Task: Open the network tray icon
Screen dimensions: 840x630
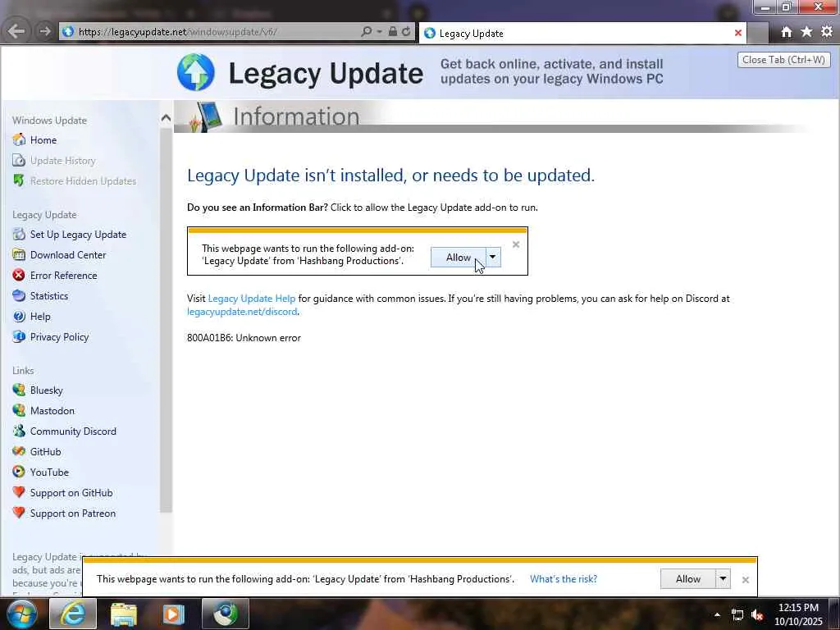Action: (x=737, y=615)
